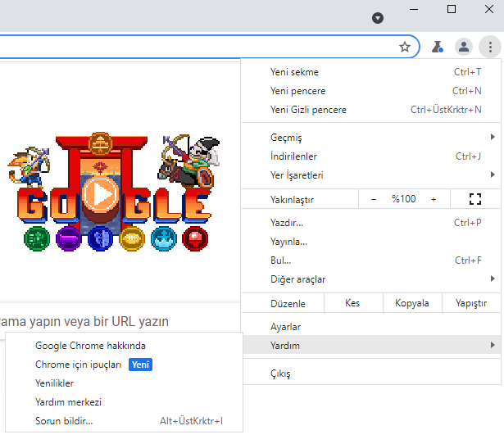Open Yardım merkezi
The width and height of the screenshot is (504, 444).
coord(124,402)
